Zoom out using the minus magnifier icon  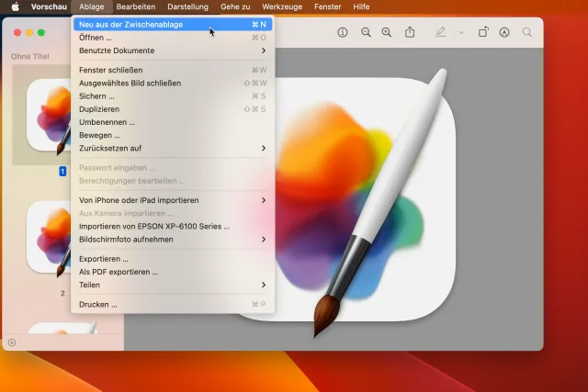click(x=366, y=32)
